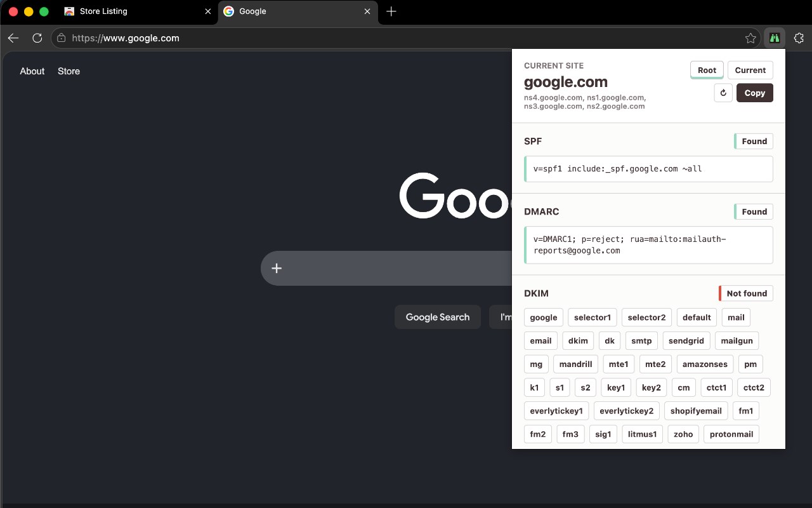Select the selector1 DKIM chip
Screen dimensions: 812x508
click(x=593, y=317)
